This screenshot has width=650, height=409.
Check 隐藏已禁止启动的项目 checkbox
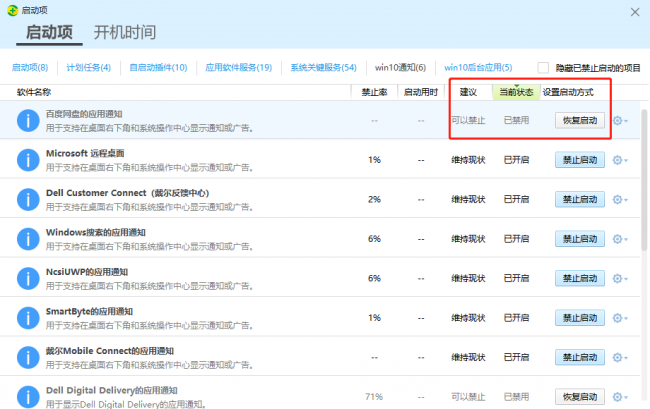coord(543,68)
